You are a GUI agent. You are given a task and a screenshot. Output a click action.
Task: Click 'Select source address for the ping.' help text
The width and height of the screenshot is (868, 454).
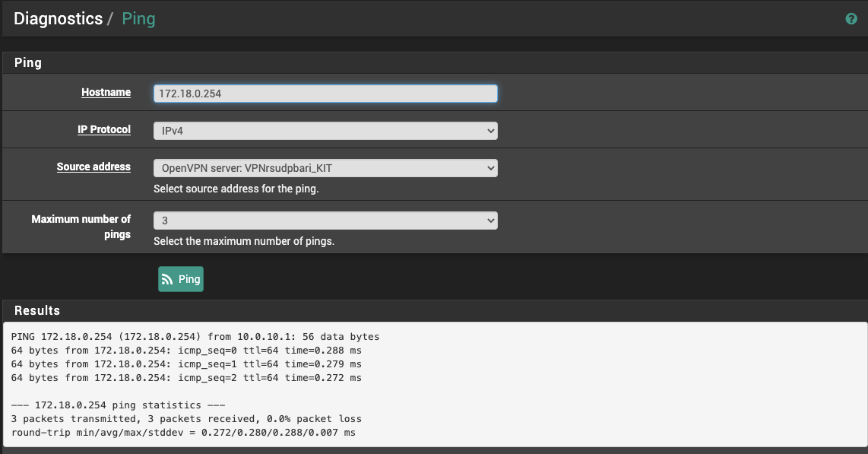pyautogui.click(x=236, y=189)
